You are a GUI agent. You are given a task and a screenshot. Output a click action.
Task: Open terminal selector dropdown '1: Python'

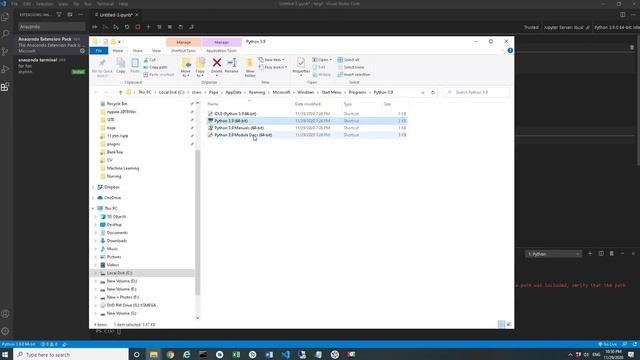point(553,254)
